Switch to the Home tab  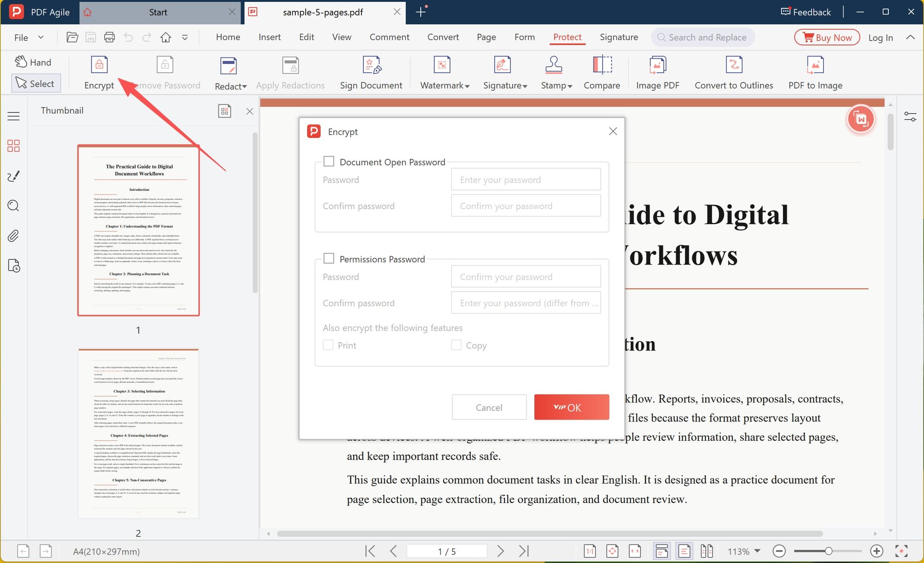point(228,37)
